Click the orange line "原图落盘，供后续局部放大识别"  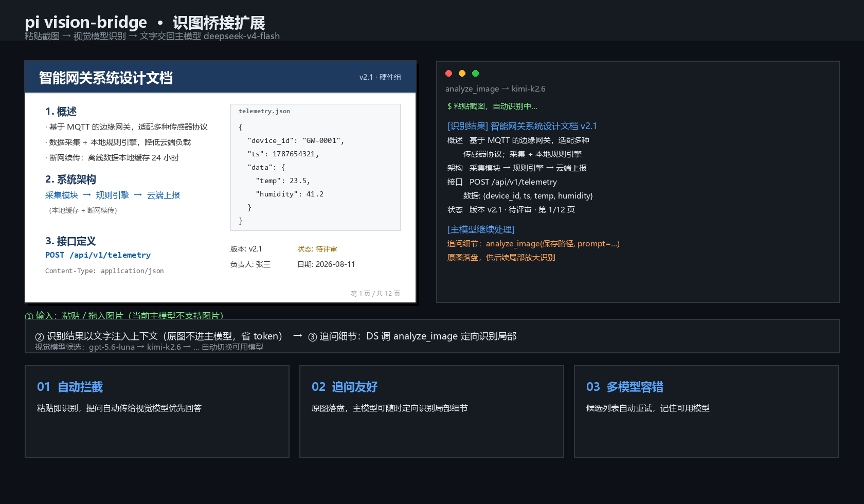pyautogui.click(x=501, y=258)
